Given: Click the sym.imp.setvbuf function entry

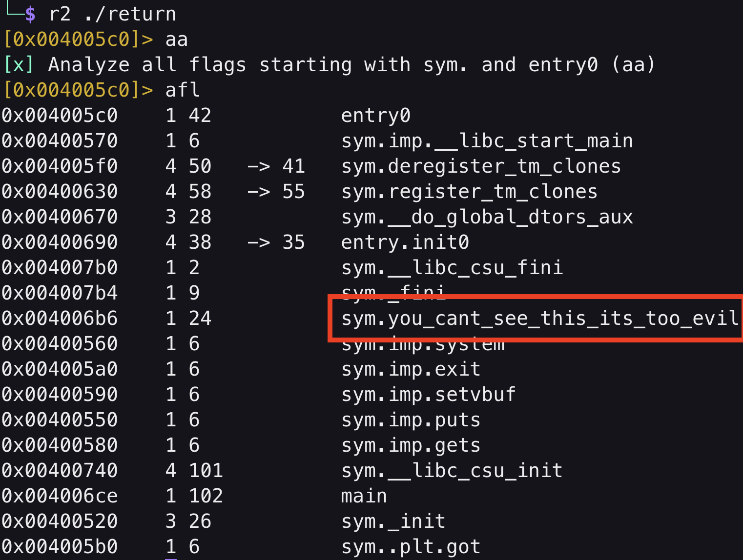Looking at the screenshot, I should click(428, 395).
